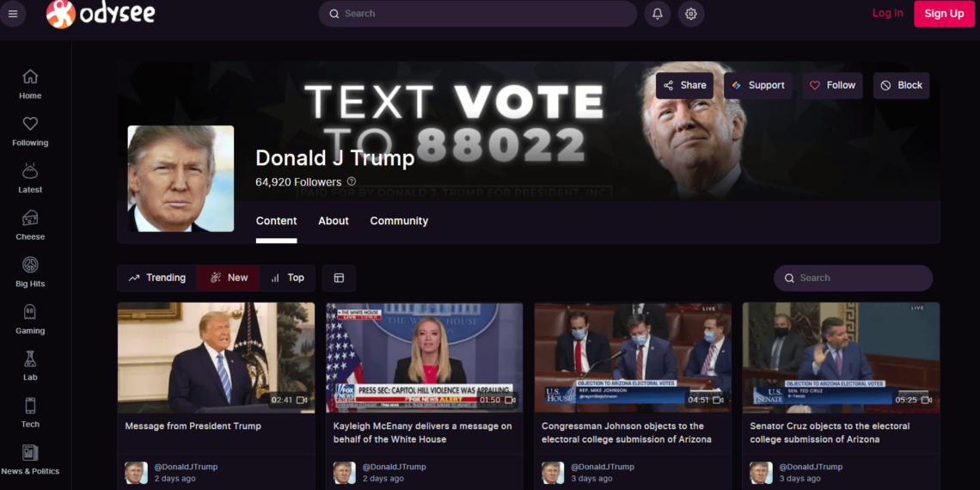Go to Home in sidebar
The height and width of the screenshot is (490, 980).
30,83
